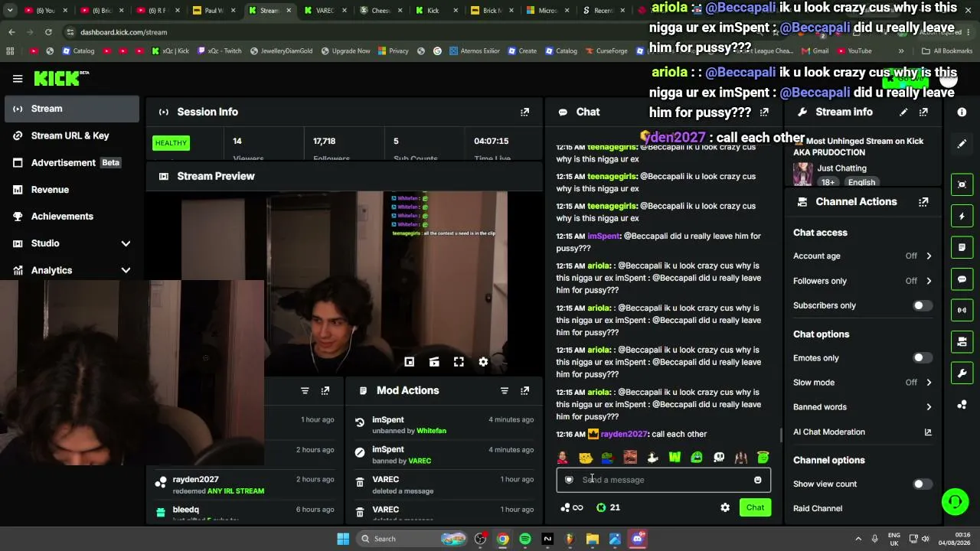
Task: Toggle Show view count
Action: (923, 484)
